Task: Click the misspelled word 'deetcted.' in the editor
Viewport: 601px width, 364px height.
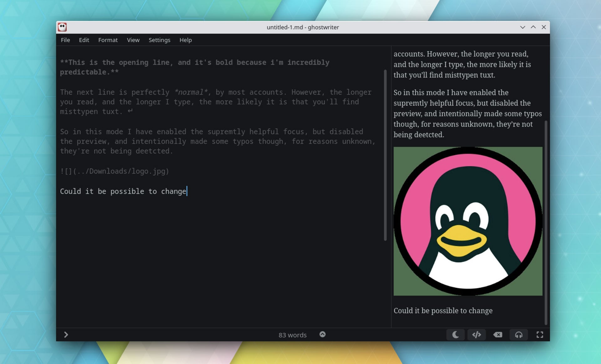Action: coord(154,151)
